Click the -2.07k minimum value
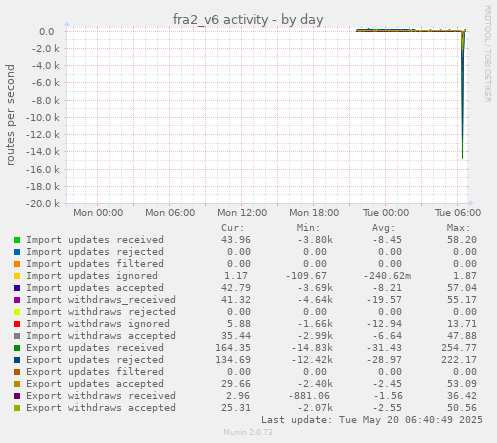497x443 pixels. coord(315,408)
